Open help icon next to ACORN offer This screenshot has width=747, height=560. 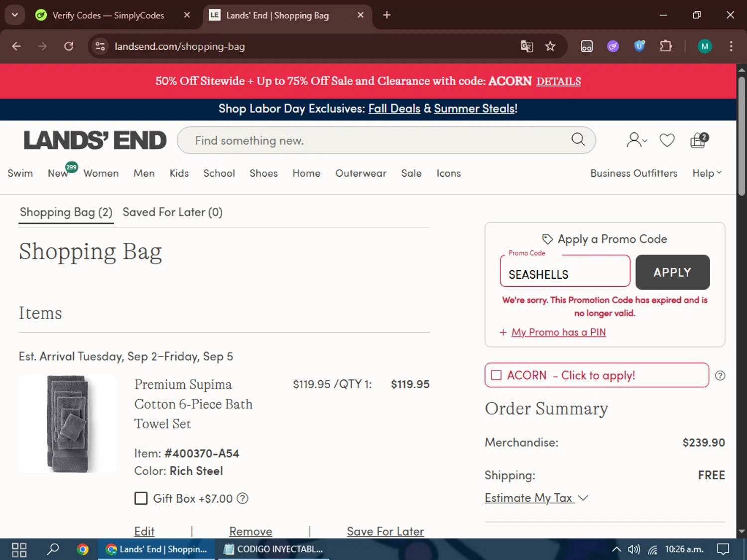[x=720, y=376]
